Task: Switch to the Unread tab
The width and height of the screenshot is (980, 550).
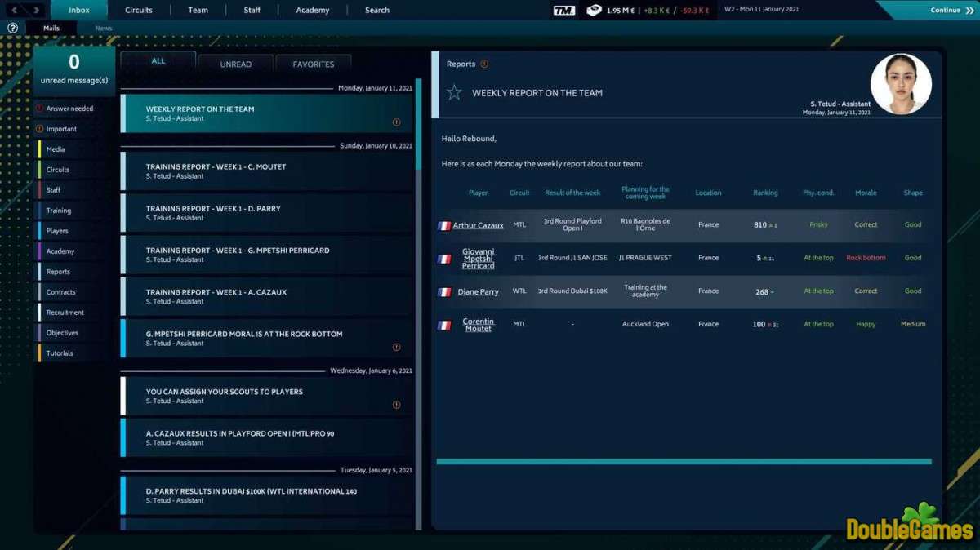Action: pos(235,64)
